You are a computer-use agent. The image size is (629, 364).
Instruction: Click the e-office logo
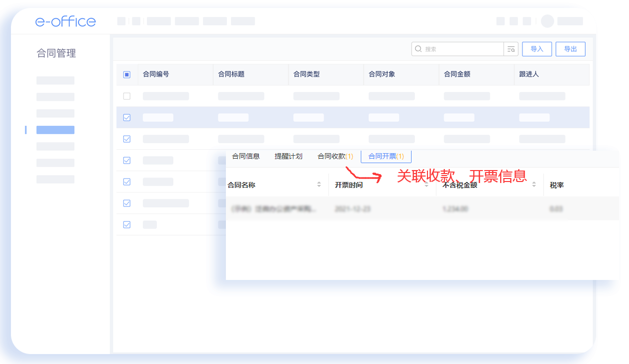click(65, 21)
